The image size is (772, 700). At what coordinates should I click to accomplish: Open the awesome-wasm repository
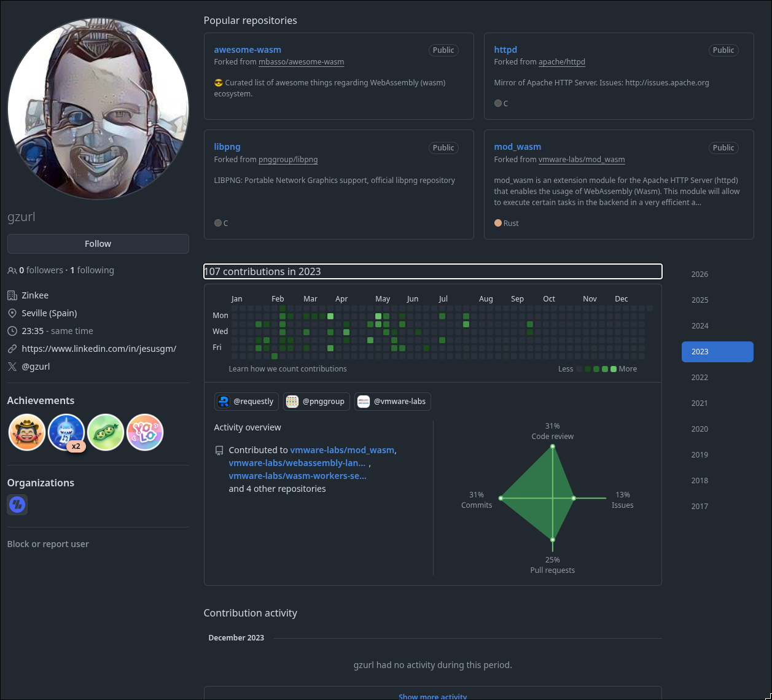(x=248, y=50)
